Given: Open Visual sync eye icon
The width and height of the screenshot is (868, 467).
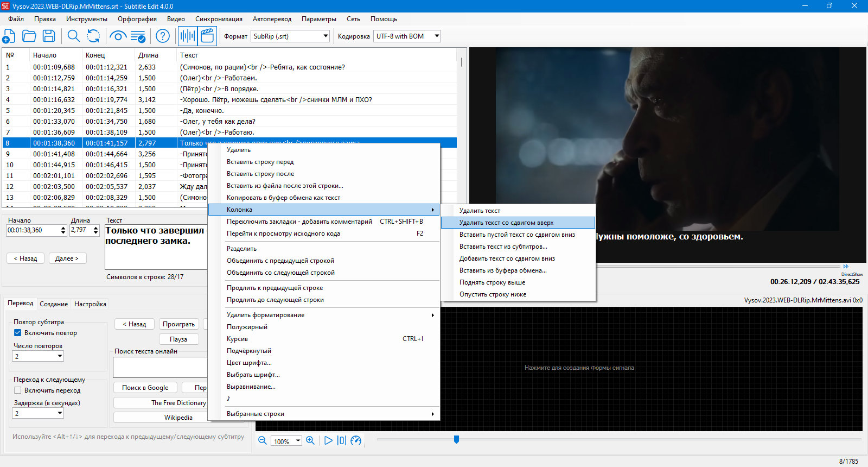Looking at the screenshot, I should click(x=118, y=36).
